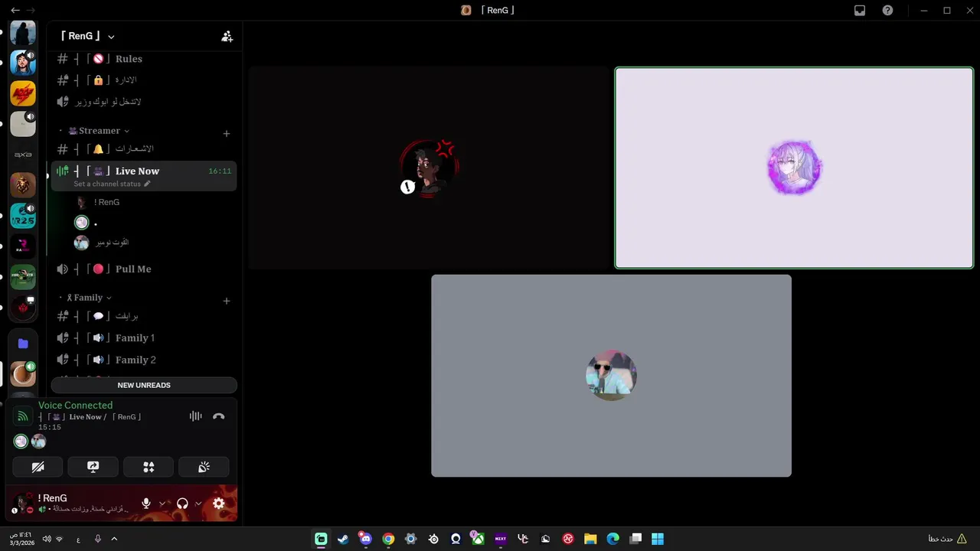Open File Explorer from the taskbar
The width and height of the screenshot is (980, 551).
(590, 539)
